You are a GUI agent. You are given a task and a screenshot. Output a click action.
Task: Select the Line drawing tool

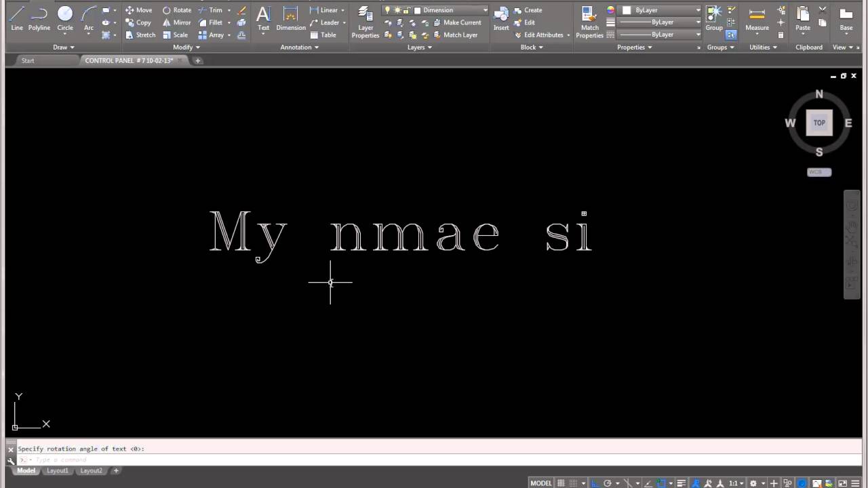tap(17, 18)
